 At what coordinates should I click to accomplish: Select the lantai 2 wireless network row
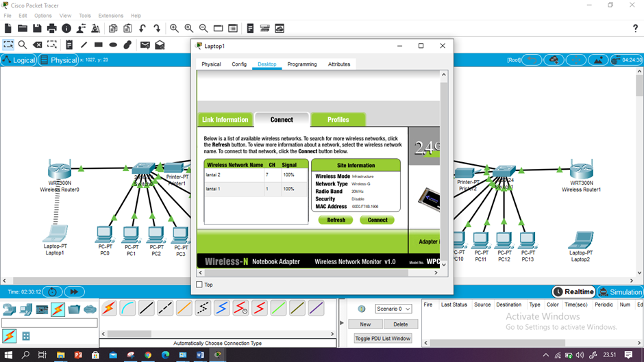pyautogui.click(x=256, y=175)
